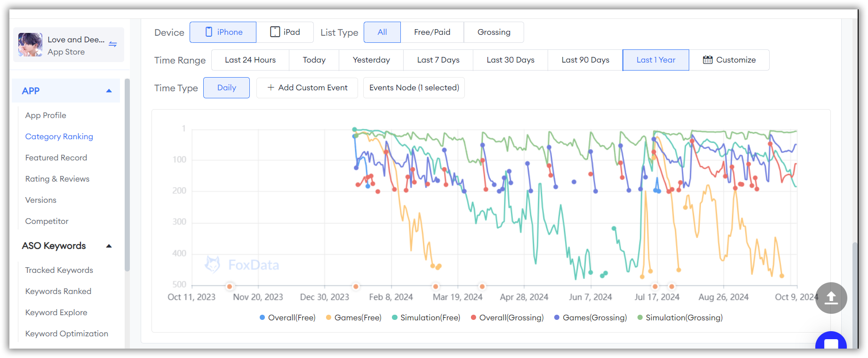868x358 pixels.
Task: Open Versions page
Action: click(x=41, y=200)
